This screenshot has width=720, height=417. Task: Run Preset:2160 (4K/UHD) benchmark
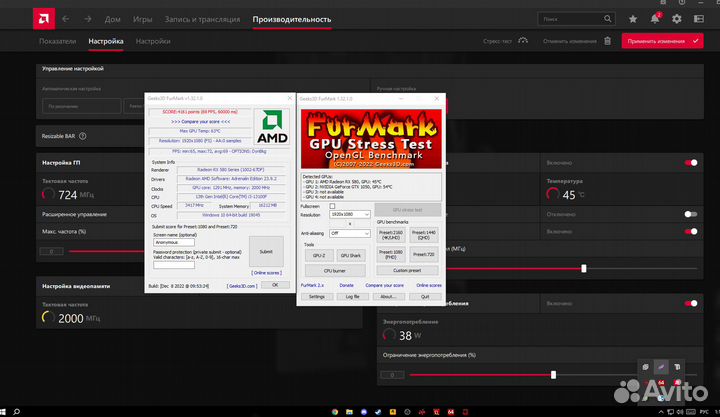tap(391, 235)
